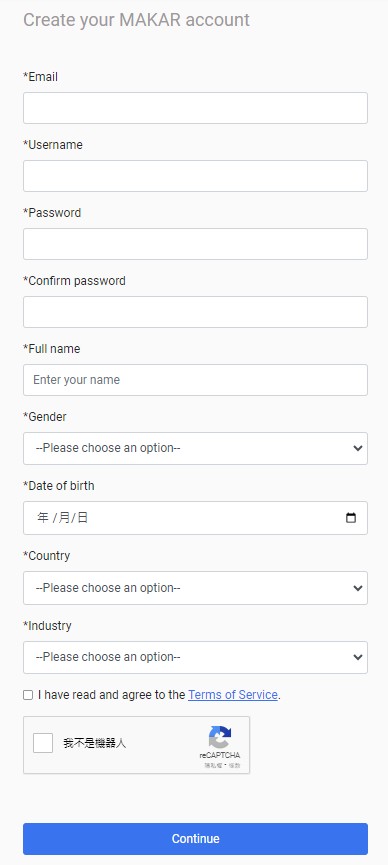Open the Country dropdown list

pyautogui.click(x=195, y=588)
